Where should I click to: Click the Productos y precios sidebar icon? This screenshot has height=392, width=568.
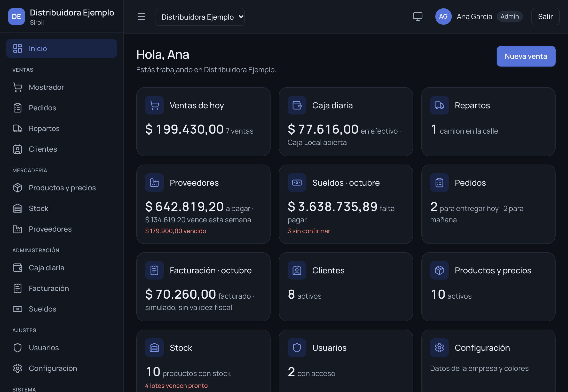[x=18, y=188]
